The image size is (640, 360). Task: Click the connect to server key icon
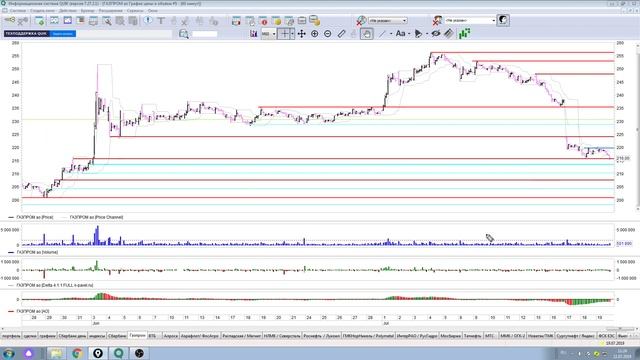pyautogui.click(x=9, y=20)
